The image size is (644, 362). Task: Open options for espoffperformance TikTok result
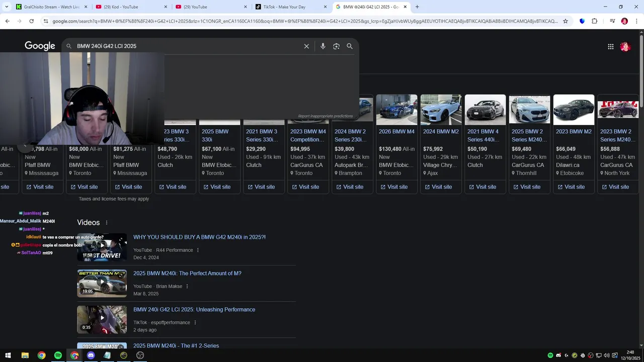(195, 323)
